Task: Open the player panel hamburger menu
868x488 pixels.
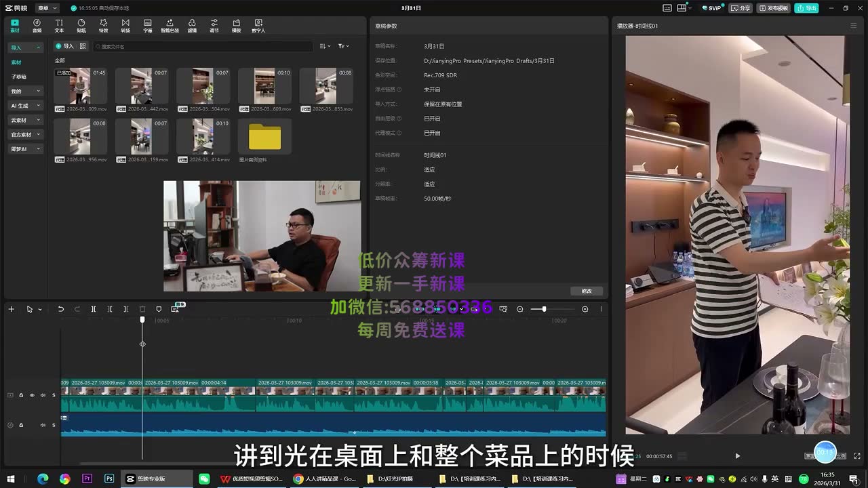Action: click(x=853, y=26)
